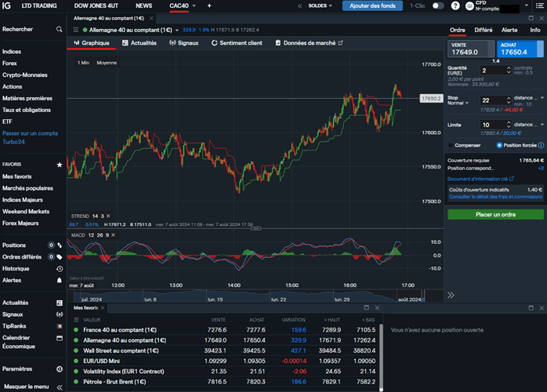Select the Position forcée radio button
The image size is (547, 392).
coord(498,145)
